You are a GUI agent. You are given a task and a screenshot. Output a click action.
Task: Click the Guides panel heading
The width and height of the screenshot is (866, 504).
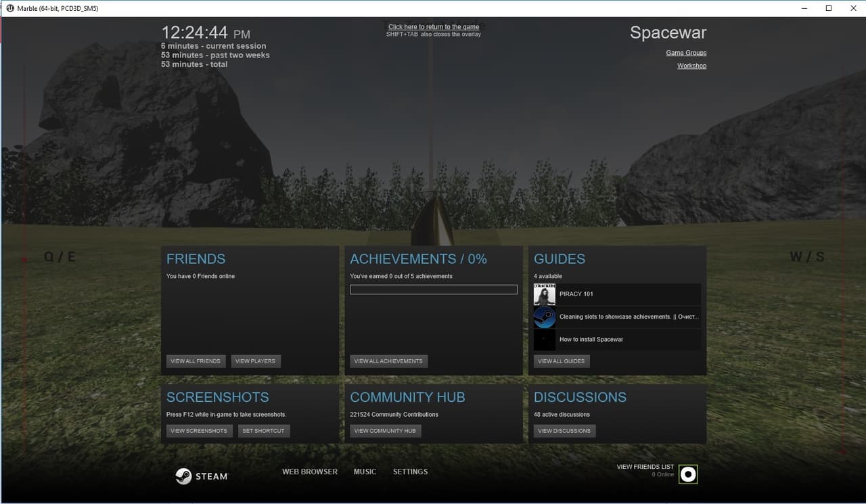click(x=560, y=259)
